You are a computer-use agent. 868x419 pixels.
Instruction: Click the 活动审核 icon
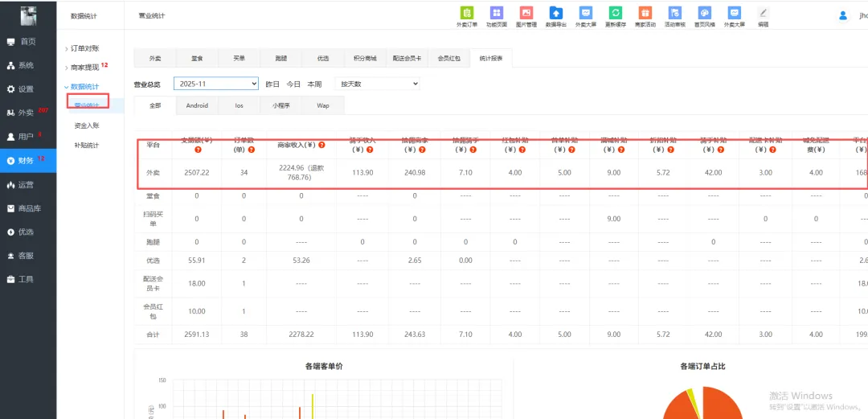click(674, 14)
